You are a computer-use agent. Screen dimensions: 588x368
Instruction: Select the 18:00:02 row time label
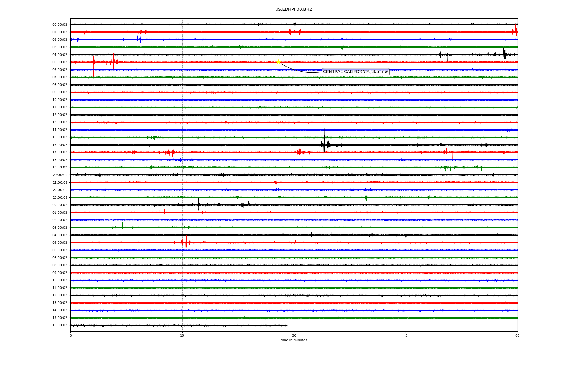(x=60, y=160)
